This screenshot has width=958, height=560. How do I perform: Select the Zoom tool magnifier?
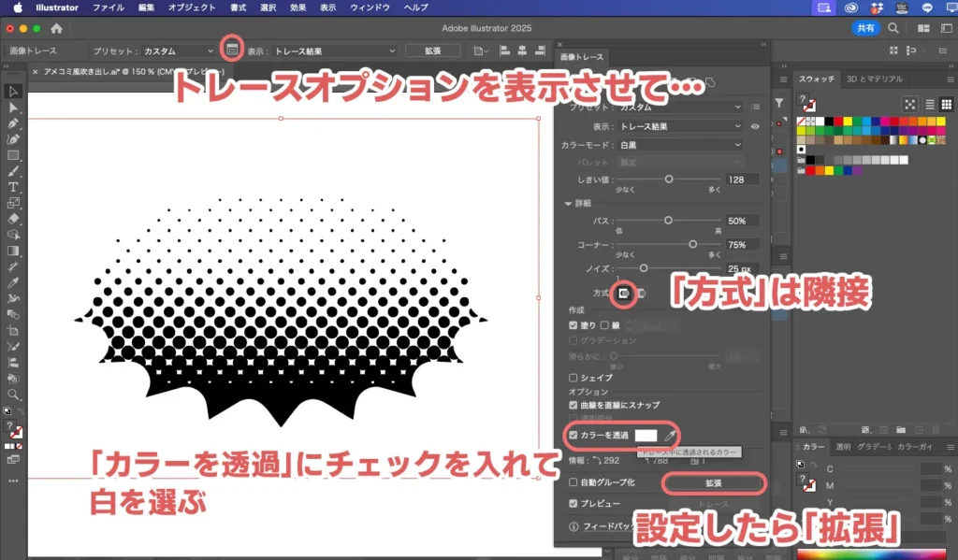point(13,395)
